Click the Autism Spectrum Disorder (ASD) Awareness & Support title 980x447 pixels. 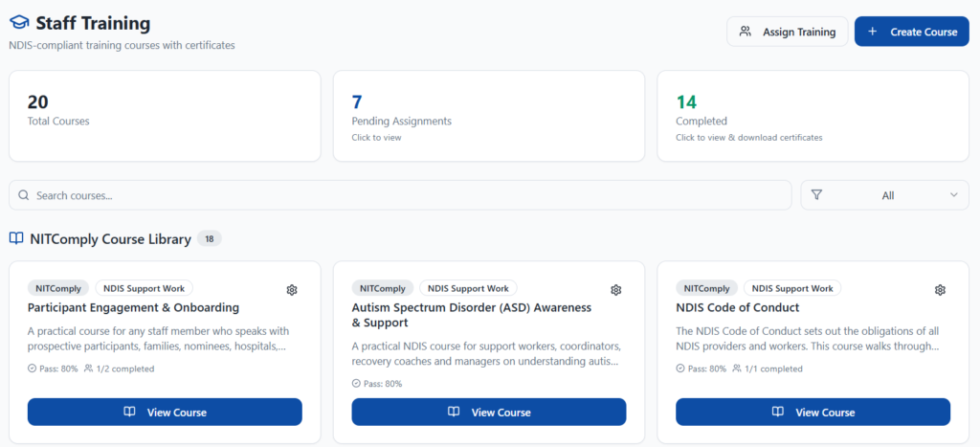[x=471, y=315]
